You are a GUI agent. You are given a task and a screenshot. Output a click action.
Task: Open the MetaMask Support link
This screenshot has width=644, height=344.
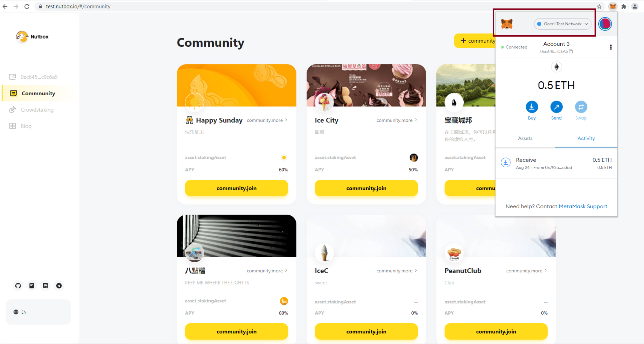pos(583,206)
